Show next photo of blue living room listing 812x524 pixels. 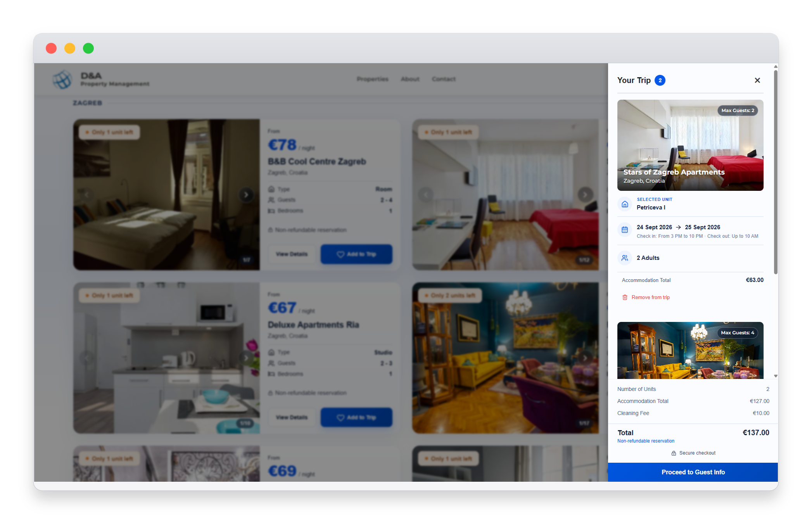pyautogui.click(x=585, y=358)
